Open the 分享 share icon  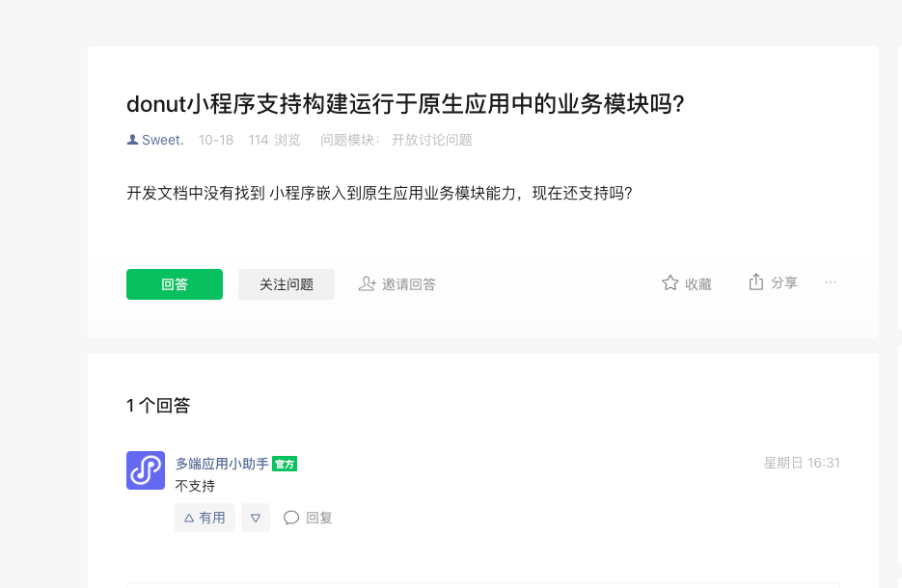(x=756, y=282)
